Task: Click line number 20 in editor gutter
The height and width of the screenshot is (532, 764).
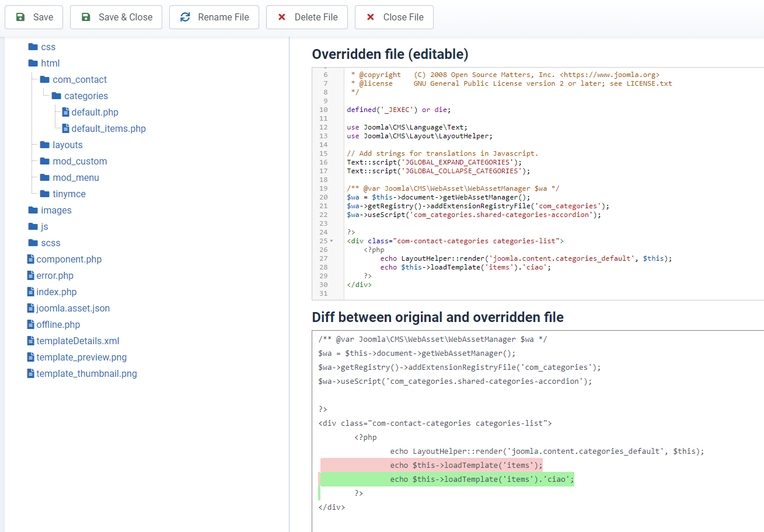Action: [x=323, y=197]
